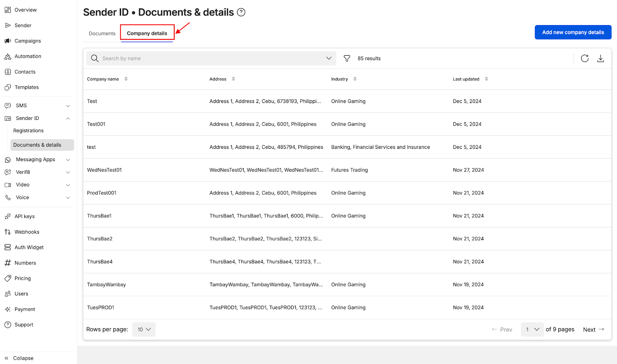Click the refresh table icon
This screenshot has height=364, width=617.
(585, 58)
